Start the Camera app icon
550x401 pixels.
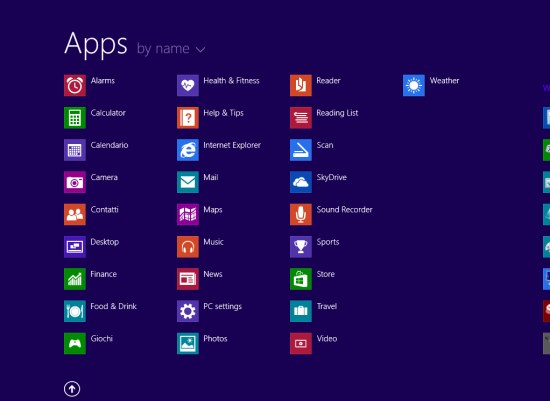[75, 182]
